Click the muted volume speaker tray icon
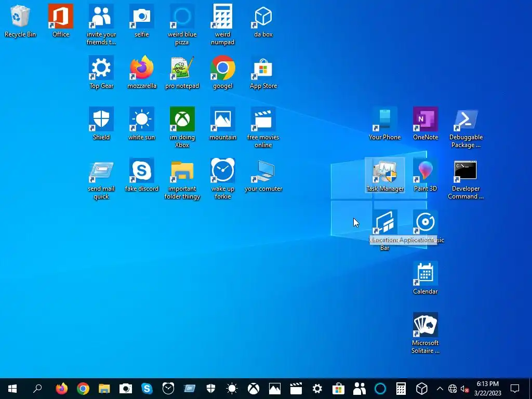This screenshot has height=399, width=532. [465, 389]
